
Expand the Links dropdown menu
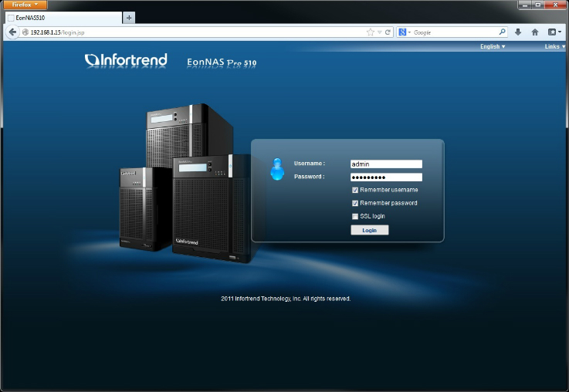coord(554,46)
